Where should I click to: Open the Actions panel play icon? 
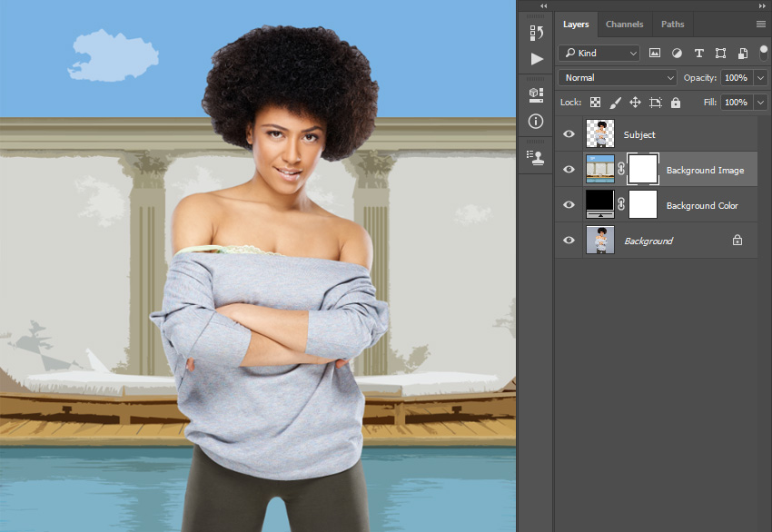pos(537,59)
